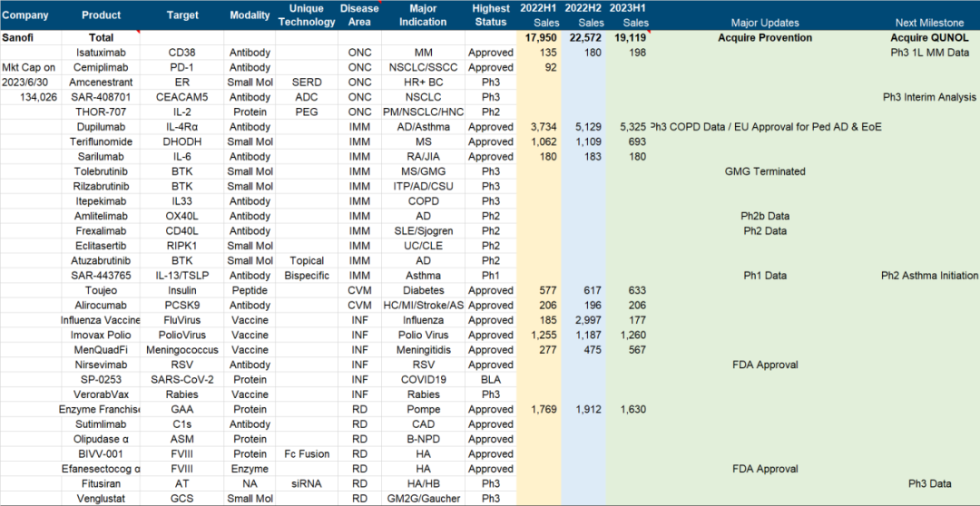The width and height of the screenshot is (980, 506).
Task: Select the Venglustat cell
Action: [x=101, y=499]
